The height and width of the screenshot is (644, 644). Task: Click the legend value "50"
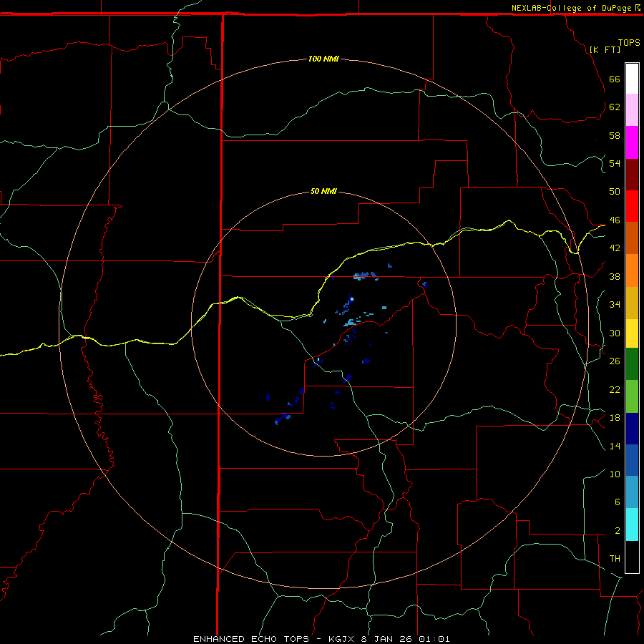615,191
